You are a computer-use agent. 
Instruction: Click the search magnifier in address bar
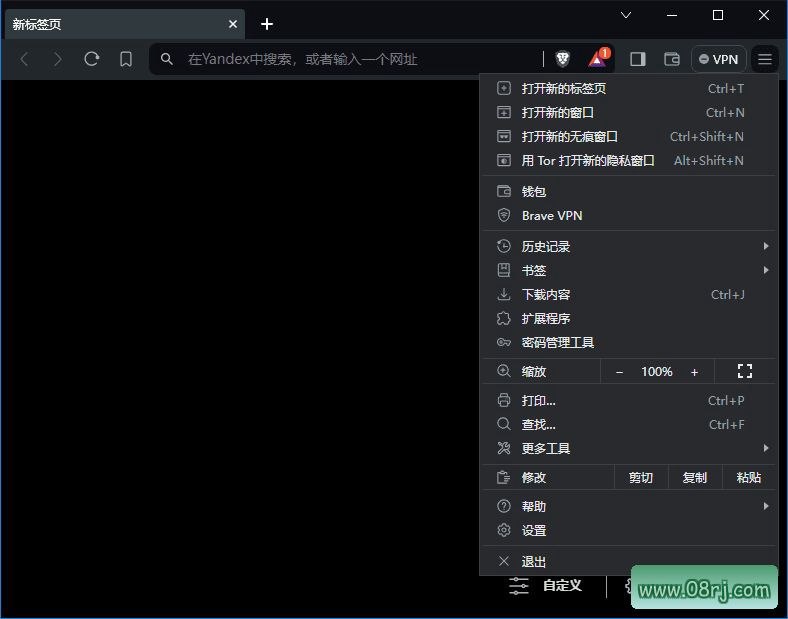click(x=167, y=59)
